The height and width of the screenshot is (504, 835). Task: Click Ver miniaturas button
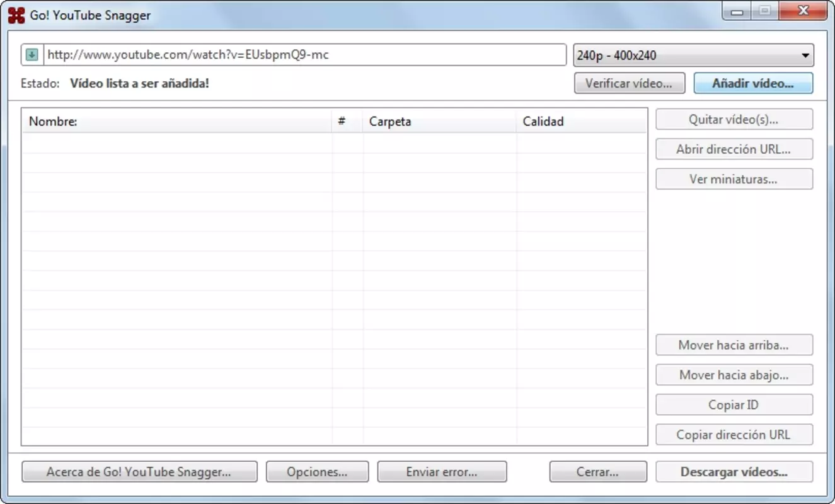[734, 179]
